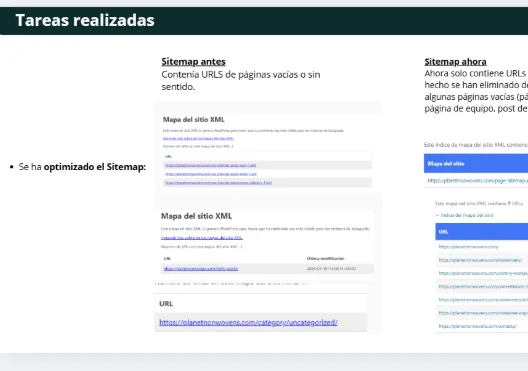Image resolution: width=528 pixels, height=371 pixels.
Task: Open the planetnonwovens.com/contacto/ URL
Action: coord(477,326)
